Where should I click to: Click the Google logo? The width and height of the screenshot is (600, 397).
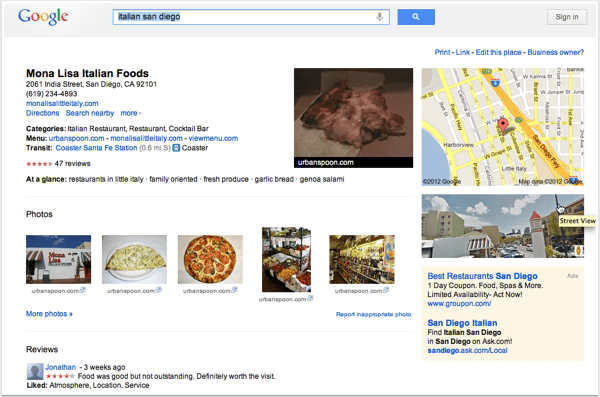click(43, 17)
